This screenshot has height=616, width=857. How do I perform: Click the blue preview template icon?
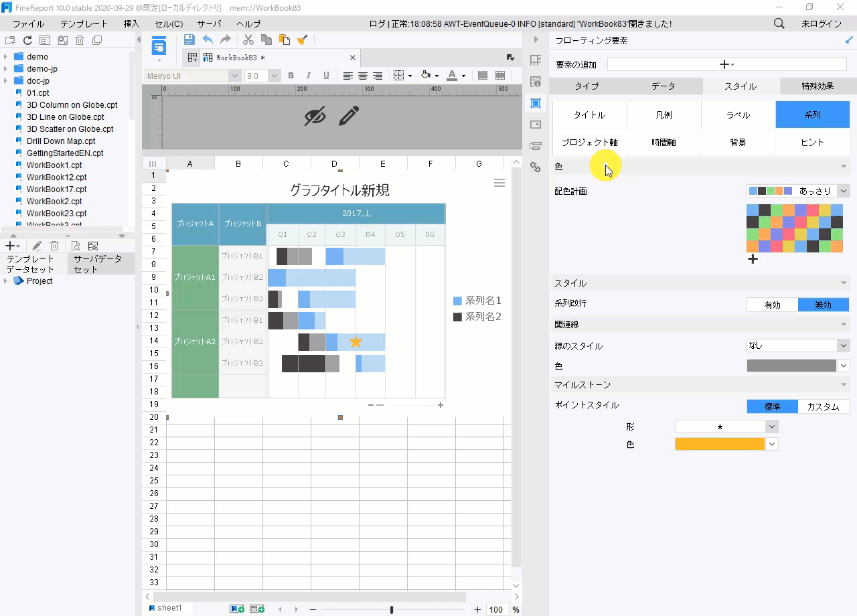(159, 47)
